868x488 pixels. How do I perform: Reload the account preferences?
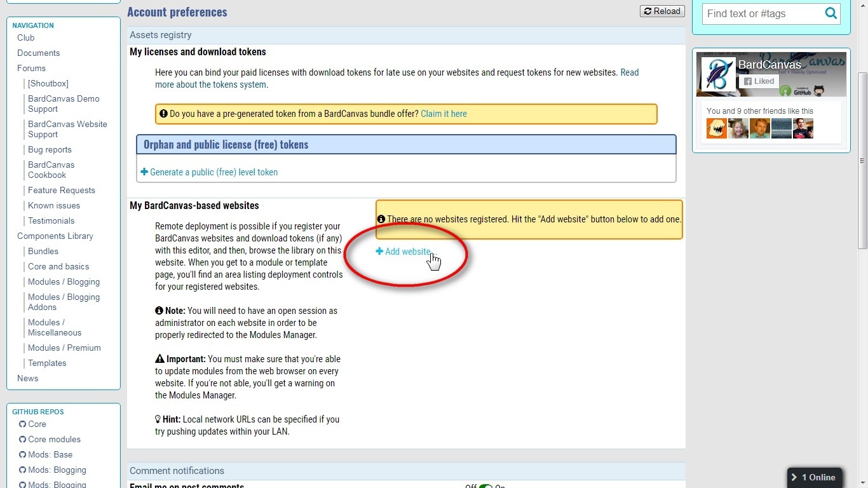tap(662, 11)
